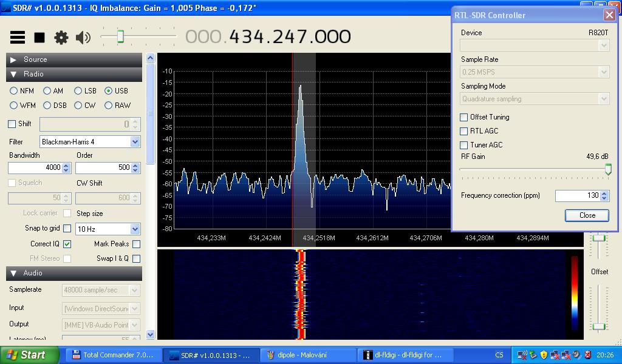Mute audio with the speaker icon
622x364 pixels.
tap(83, 37)
